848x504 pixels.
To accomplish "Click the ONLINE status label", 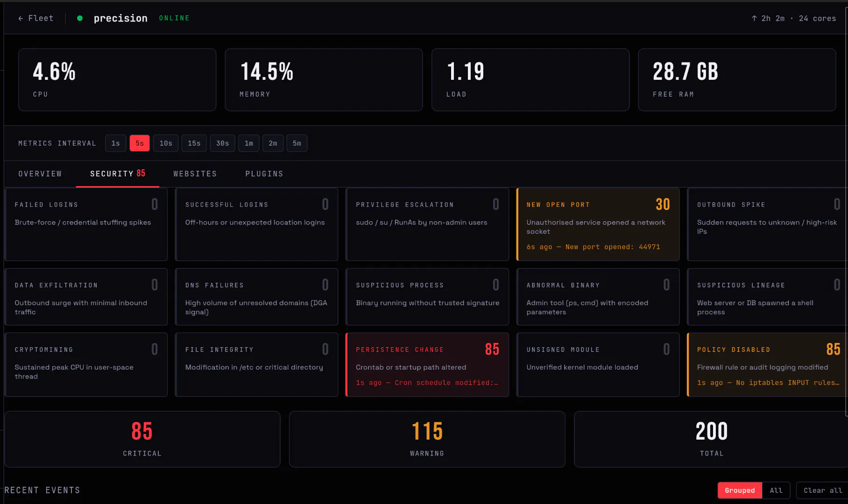I will click(174, 18).
